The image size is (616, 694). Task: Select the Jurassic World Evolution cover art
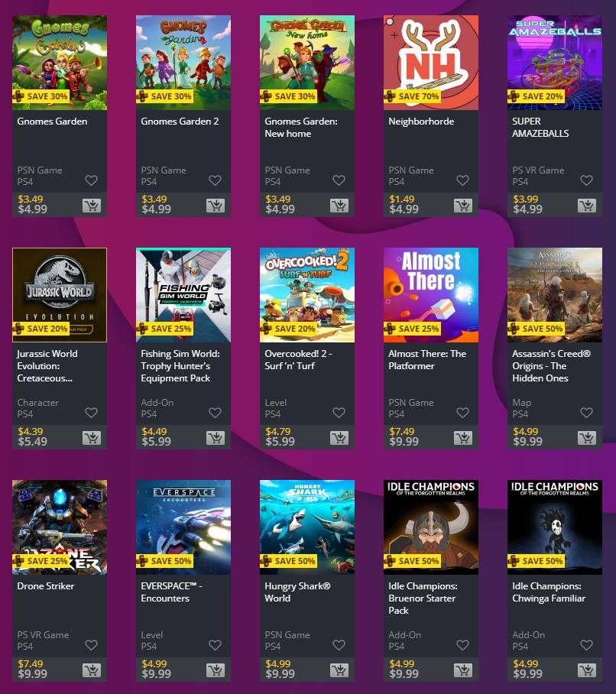(60, 295)
